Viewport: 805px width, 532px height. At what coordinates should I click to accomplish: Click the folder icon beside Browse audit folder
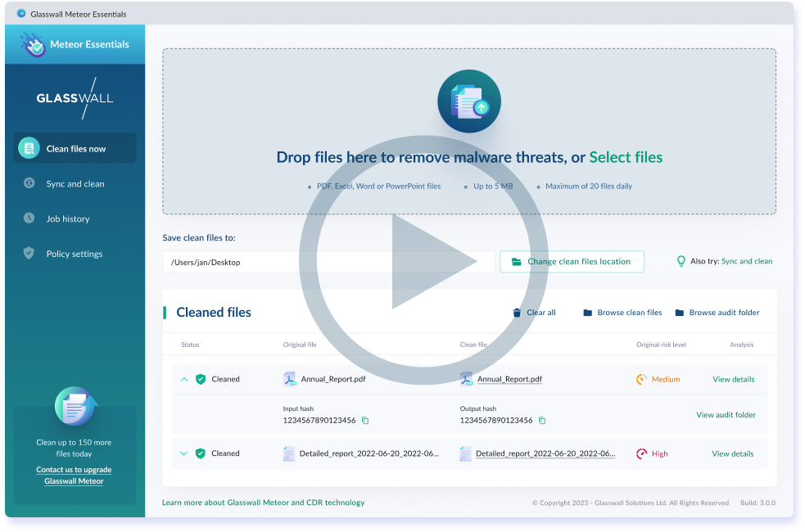pos(679,313)
